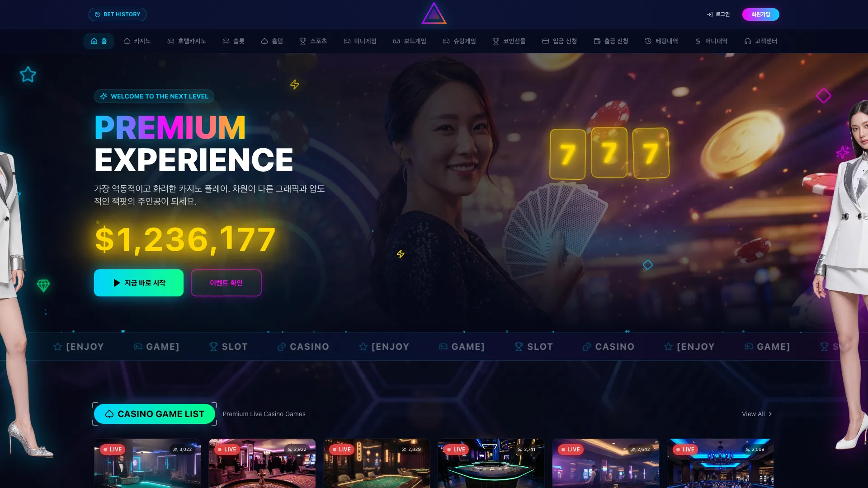This screenshot has height=488, width=868.
Task: Click the trophy icon beside 코인선물
Action: click(496, 41)
